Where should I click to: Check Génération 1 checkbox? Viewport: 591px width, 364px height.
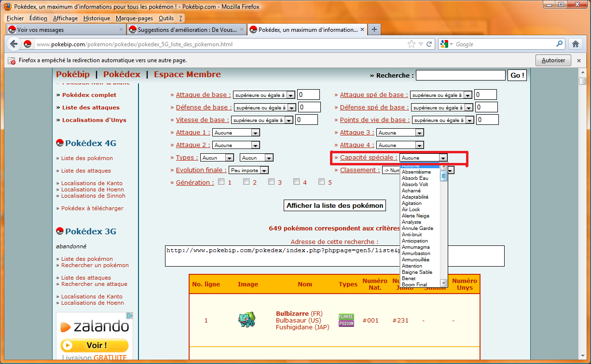tap(221, 182)
